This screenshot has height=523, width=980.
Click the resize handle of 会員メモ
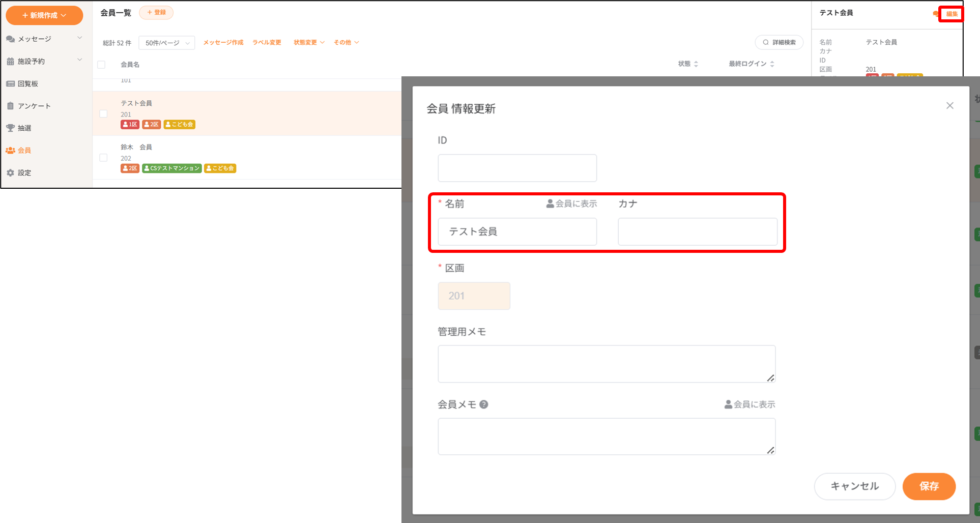(x=771, y=450)
